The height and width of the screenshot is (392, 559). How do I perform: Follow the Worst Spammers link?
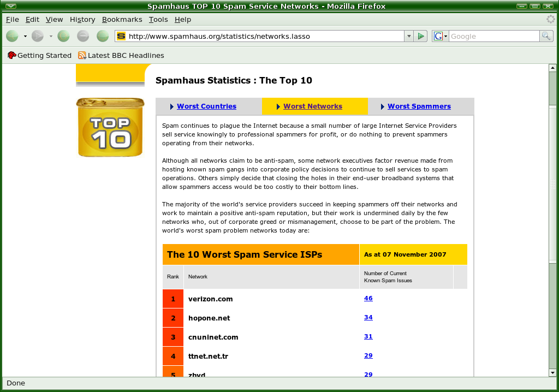[419, 106]
